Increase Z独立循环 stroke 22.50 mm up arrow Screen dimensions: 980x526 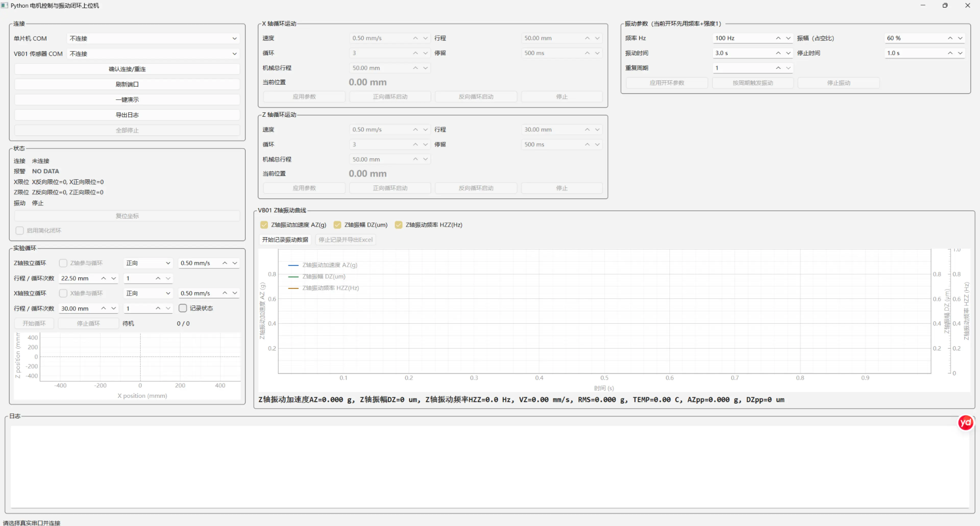(x=103, y=278)
